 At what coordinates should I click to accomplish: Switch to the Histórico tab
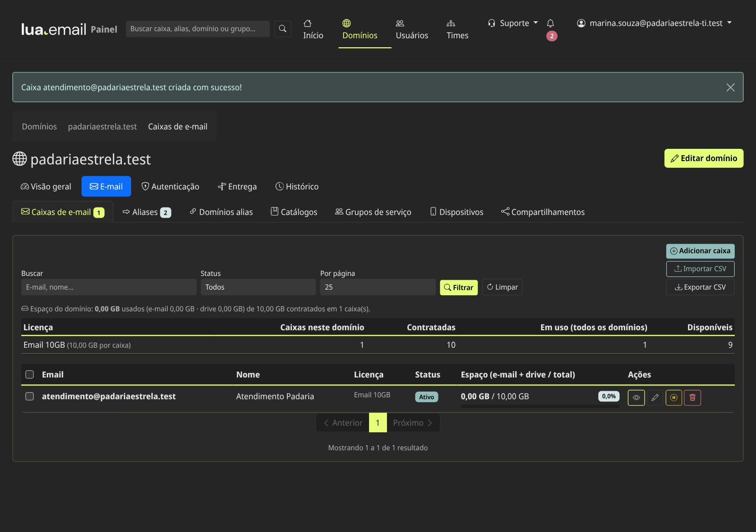(297, 187)
